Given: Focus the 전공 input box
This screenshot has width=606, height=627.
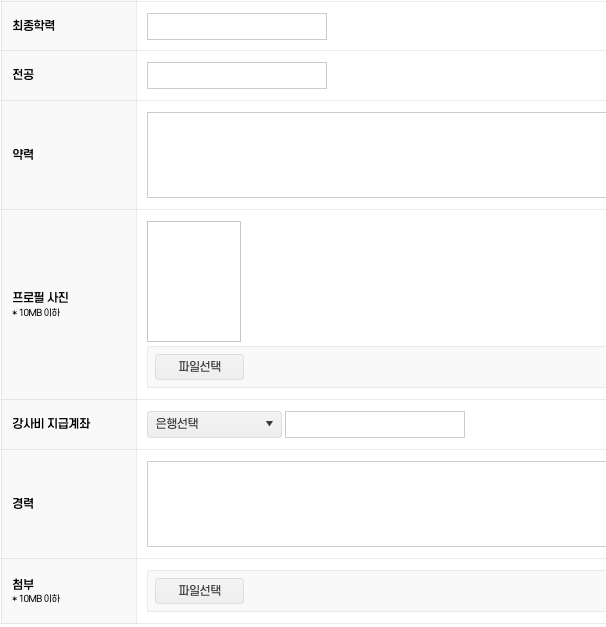Looking at the screenshot, I should point(236,75).
